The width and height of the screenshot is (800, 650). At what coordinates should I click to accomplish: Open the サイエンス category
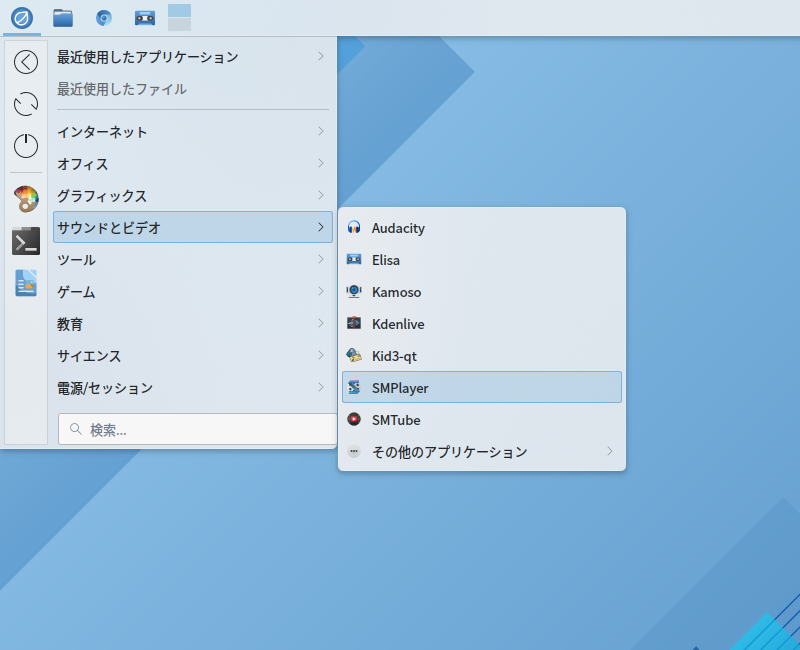coord(193,356)
